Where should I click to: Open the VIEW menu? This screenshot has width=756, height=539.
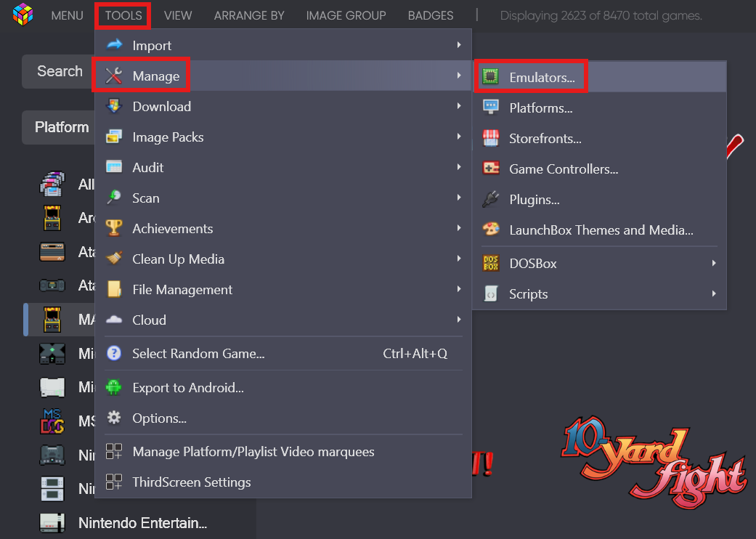(178, 15)
